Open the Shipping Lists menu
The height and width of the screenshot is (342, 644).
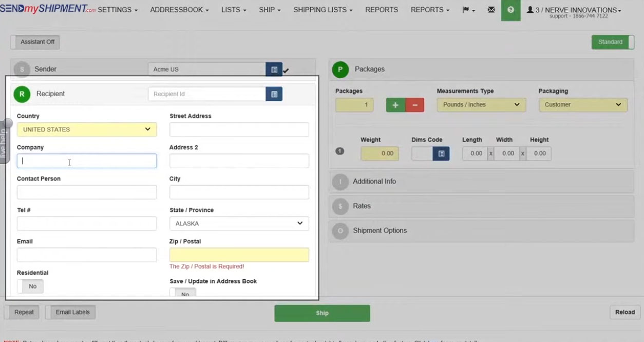[323, 10]
